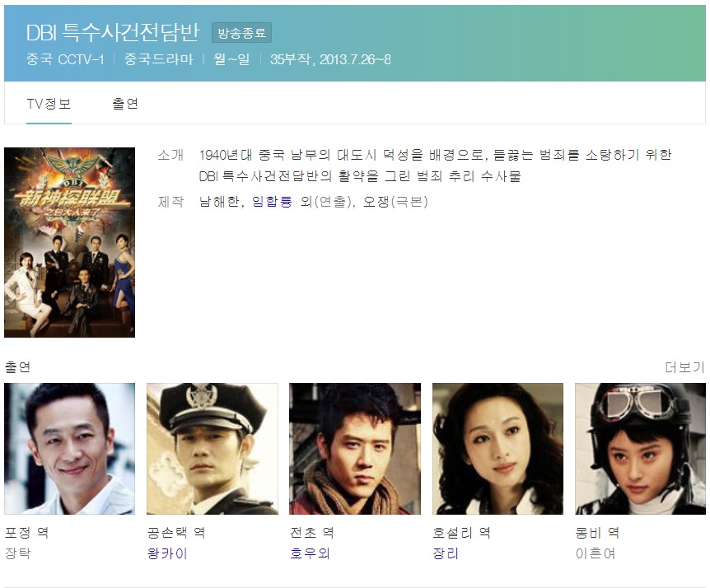The height and width of the screenshot is (588, 710).
Task: Open the TV정보 tab
Action: 49,104
